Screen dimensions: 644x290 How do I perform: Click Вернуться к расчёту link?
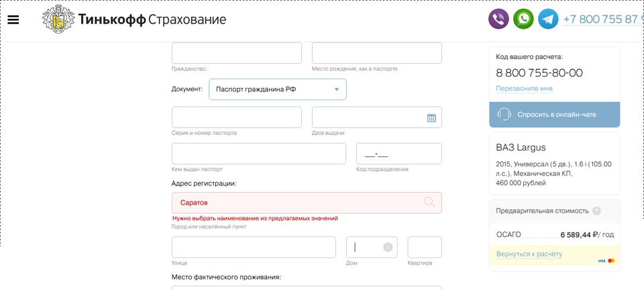[x=529, y=254]
